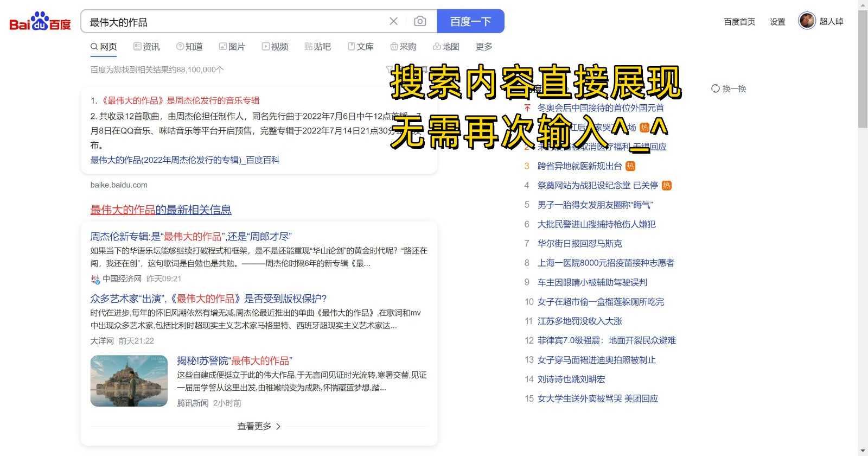Screen dimensions: 868x456
Task: Open the 文库 tab
Action: [x=361, y=47]
